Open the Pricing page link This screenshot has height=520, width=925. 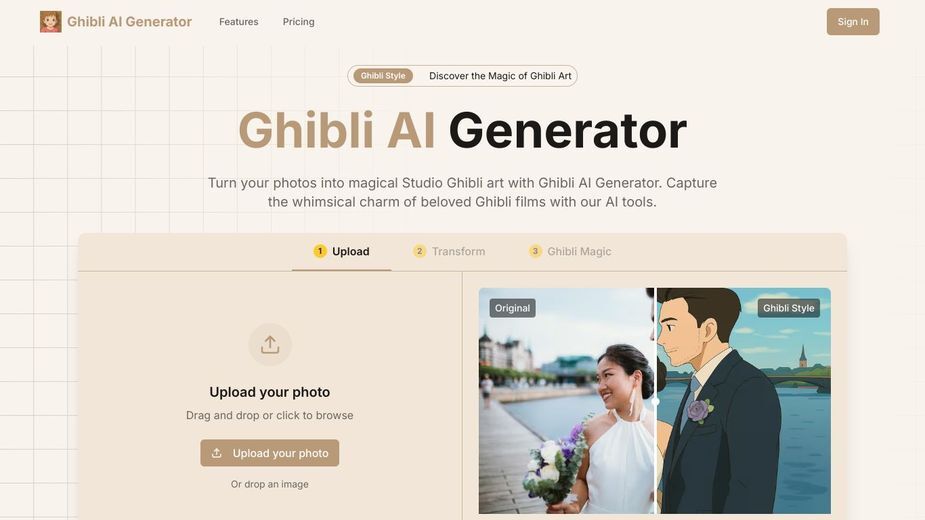(x=299, y=22)
